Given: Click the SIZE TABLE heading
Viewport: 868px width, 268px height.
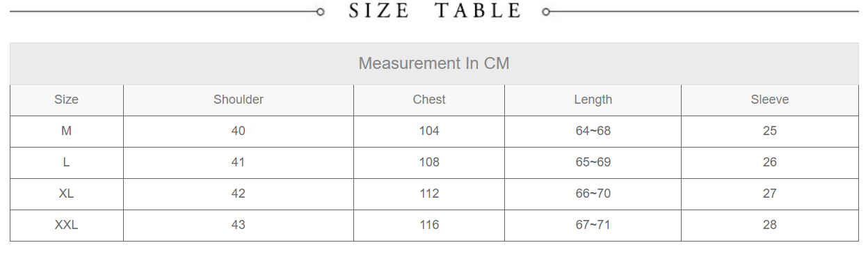Looking at the screenshot, I should tap(435, 11).
